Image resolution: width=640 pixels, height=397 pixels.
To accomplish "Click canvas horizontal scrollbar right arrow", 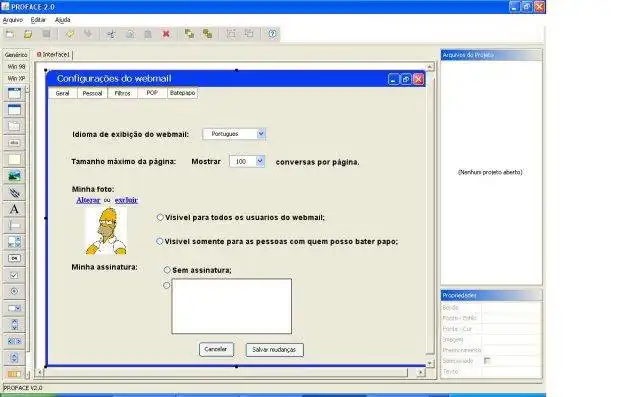I will tap(420, 372).
